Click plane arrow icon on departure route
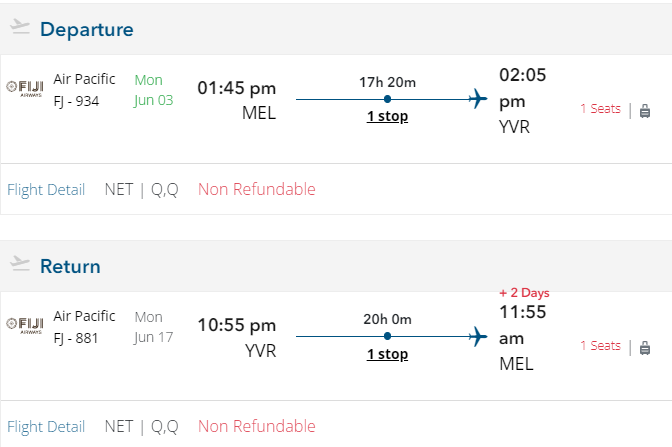The width and height of the screenshot is (672, 447). (477, 98)
